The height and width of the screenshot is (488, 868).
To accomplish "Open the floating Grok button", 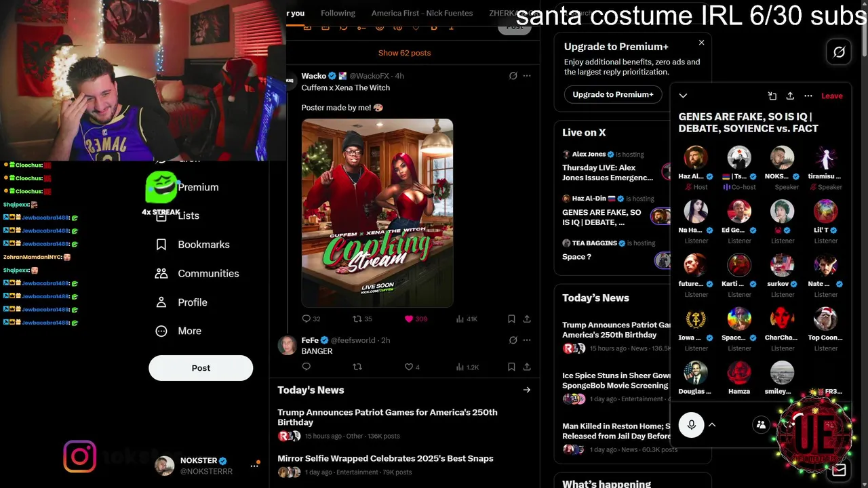I will point(839,52).
